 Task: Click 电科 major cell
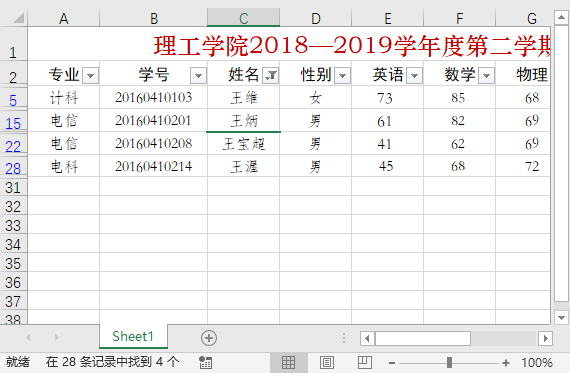[64, 166]
